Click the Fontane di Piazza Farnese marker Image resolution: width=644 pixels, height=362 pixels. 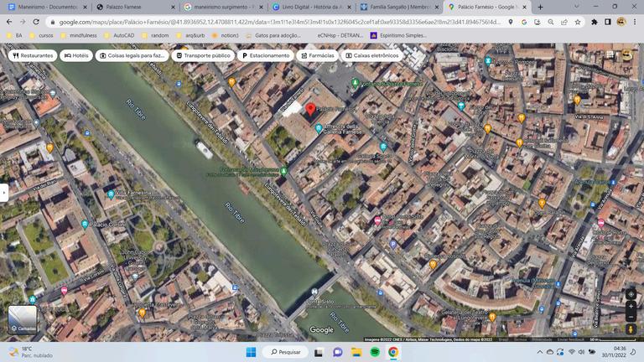click(x=356, y=83)
